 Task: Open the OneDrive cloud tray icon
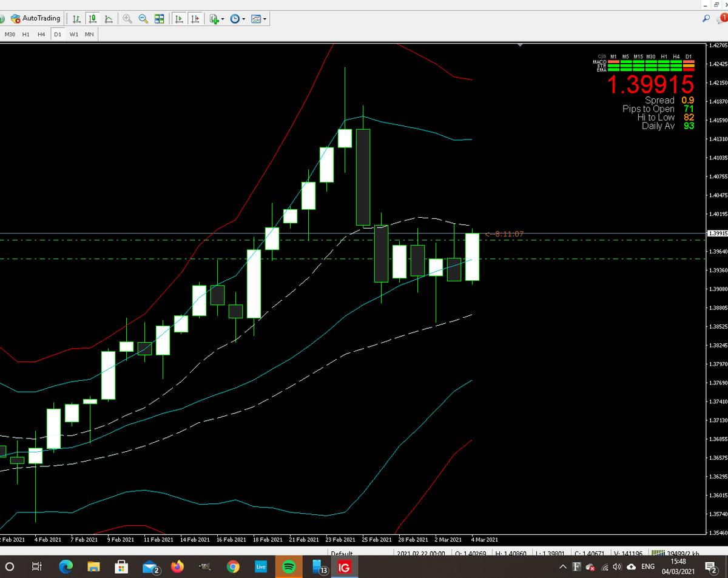coord(631,567)
